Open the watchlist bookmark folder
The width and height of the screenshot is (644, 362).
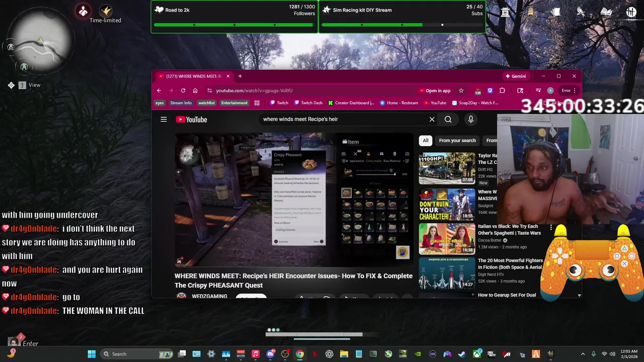point(206,103)
